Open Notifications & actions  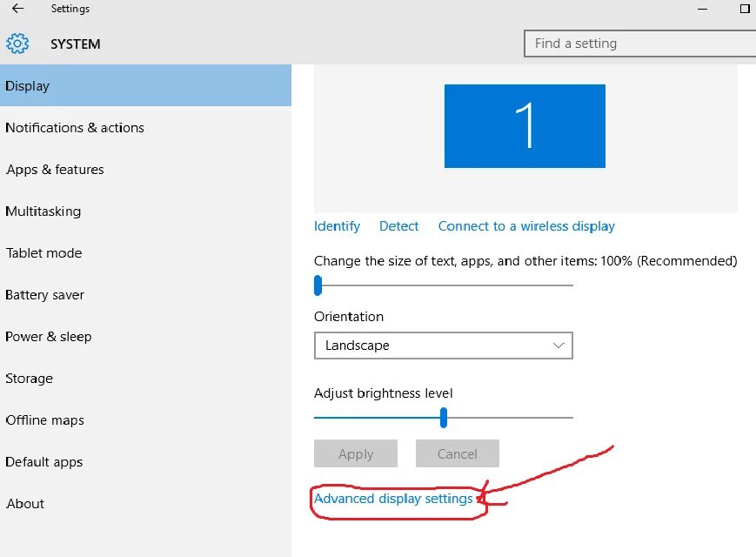(x=145, y=127)
